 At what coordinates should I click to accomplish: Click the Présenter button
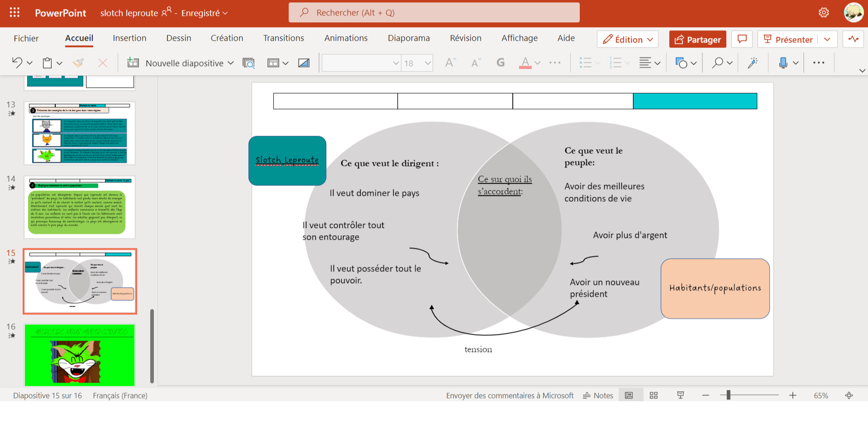[x=788, y=39]
